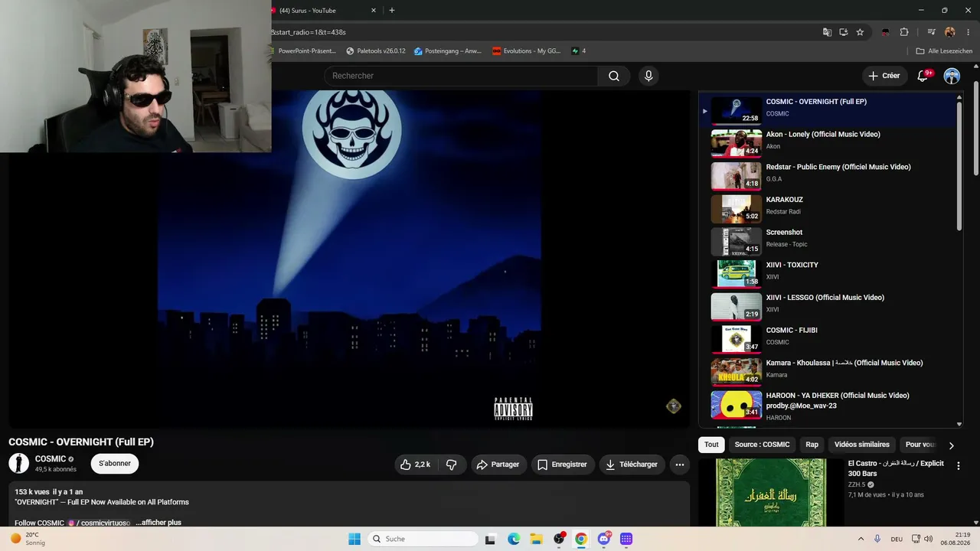This screenshot has height=551, width=980.
Task: Open Discord from the taskbar
Action: pos(604,539)
